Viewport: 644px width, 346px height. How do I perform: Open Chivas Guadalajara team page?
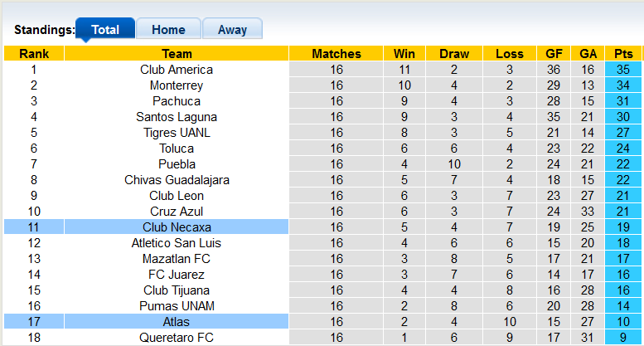tap(177, 180)
